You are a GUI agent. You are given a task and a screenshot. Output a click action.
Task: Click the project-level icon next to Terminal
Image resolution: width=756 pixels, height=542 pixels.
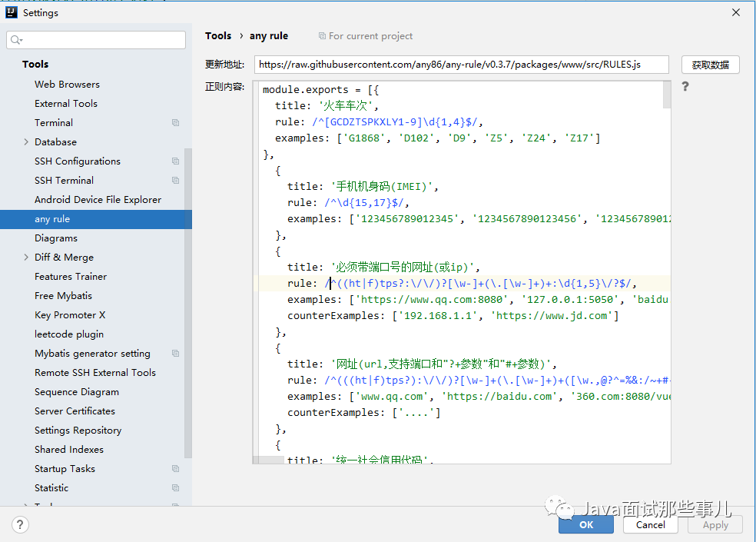click(x=175, y=123)
